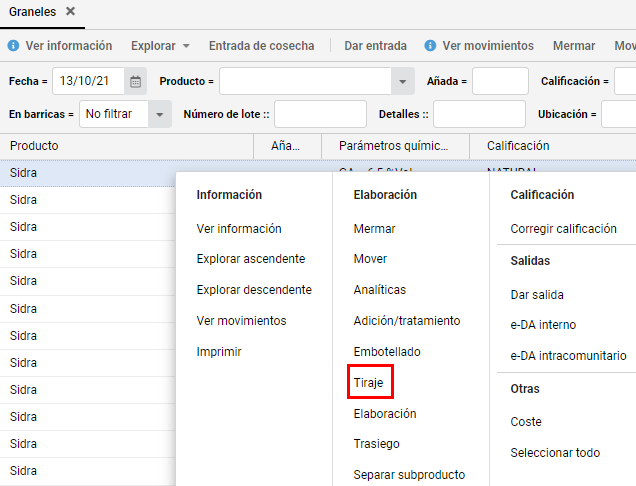The height and width of the screenshot is (486, 636).
Task: Expand the Explorar toolbar dropdown arrow
Action: coord(186,46)
